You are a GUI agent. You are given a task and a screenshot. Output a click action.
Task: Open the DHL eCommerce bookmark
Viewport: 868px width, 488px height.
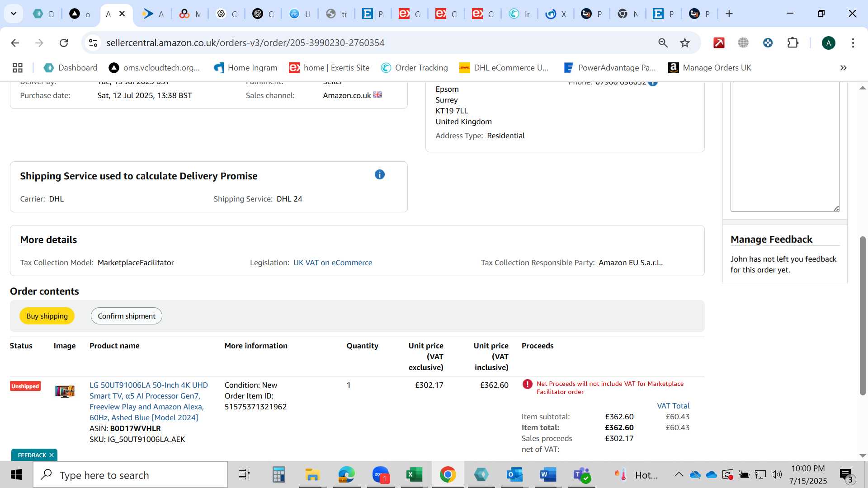[504, 68]
